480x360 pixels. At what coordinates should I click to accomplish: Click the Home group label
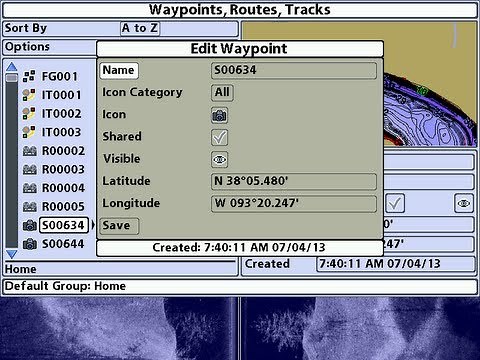21,269
